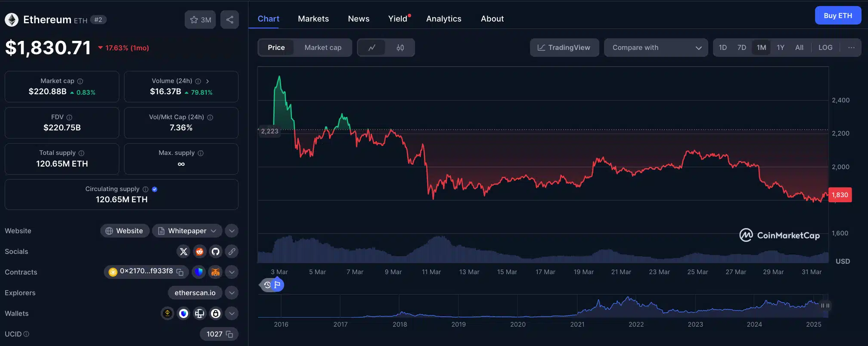Open the Binance wallet icon
868x346 pixels.
(167, 314)
